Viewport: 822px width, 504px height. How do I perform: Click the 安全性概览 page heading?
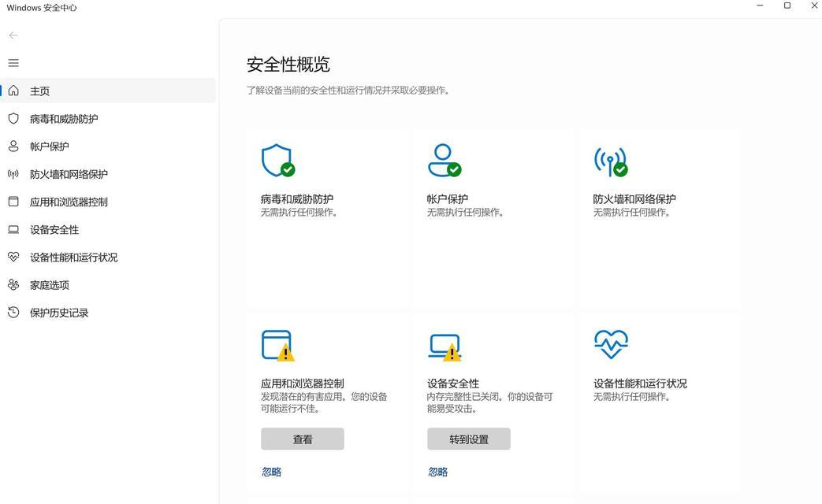click(288, 65)
